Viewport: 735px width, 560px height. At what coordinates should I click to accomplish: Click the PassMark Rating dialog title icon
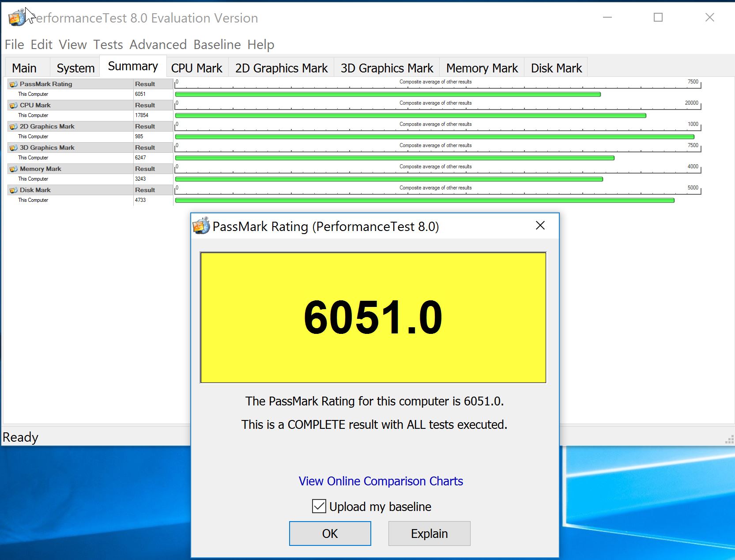click(201, 226)
